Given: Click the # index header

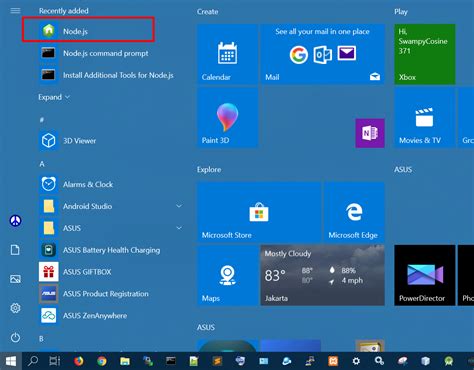Looking at the screenshot, I should (x=42, y=120).
